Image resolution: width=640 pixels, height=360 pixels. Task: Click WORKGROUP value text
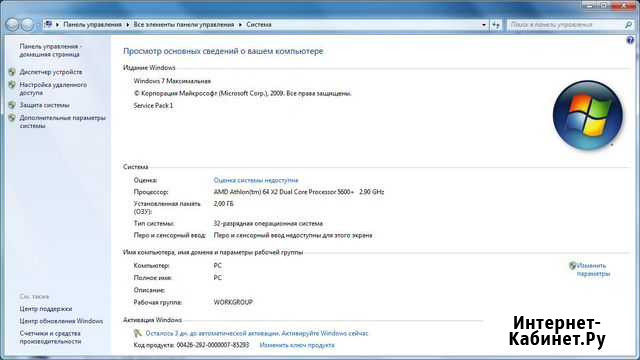[x=233, y=302]
